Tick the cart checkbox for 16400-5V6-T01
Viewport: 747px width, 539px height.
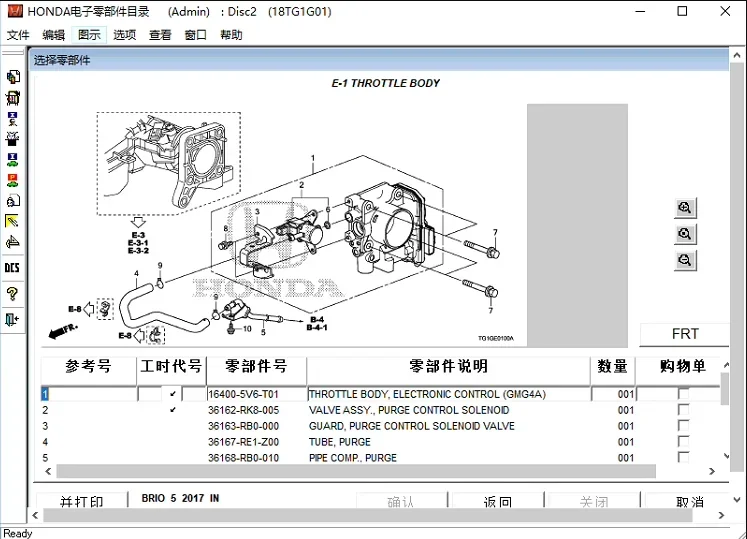pyautogui.click(x=683, y=394)
